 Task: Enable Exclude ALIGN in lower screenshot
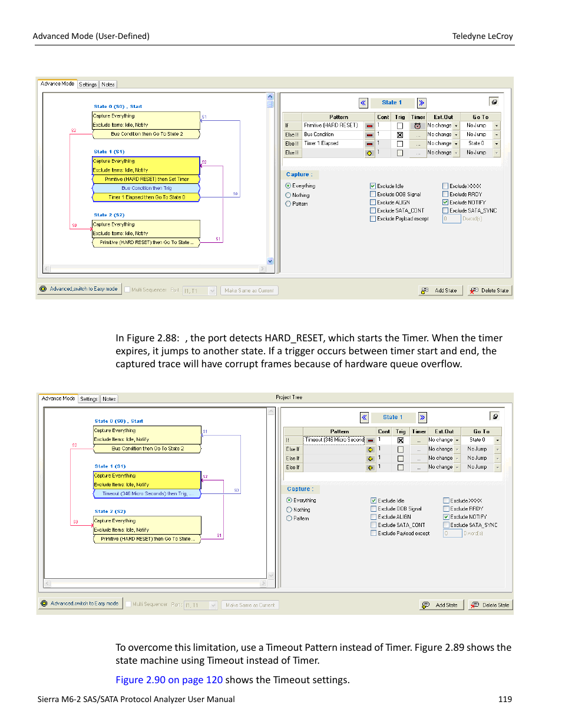coord(373,517)
